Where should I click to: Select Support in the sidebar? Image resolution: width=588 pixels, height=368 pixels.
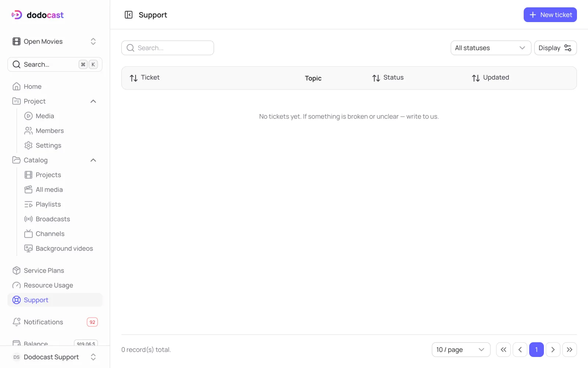click(x=55, y=300)
